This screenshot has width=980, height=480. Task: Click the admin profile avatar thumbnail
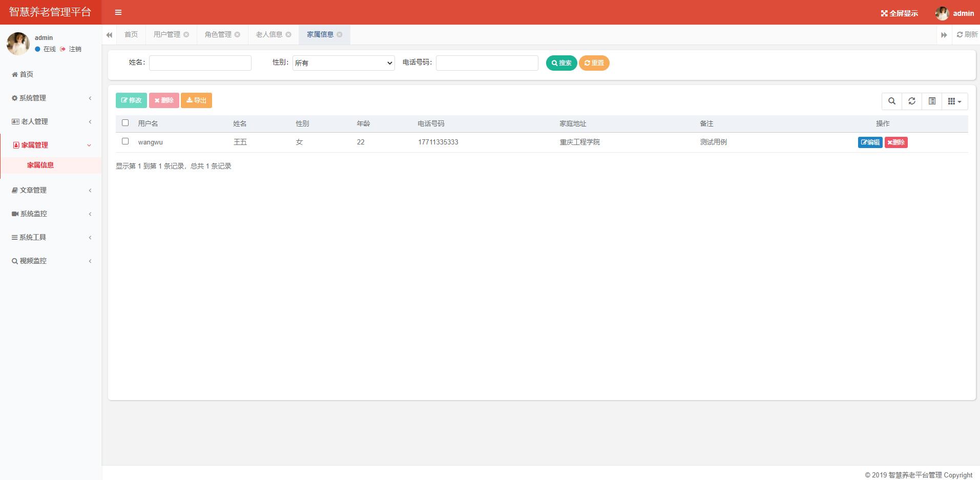coord(943,13)
